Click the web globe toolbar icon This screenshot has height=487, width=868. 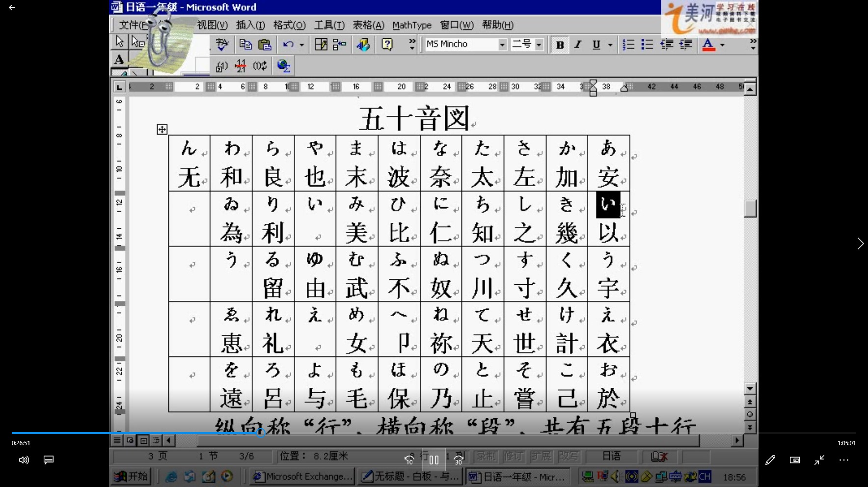(284, 66)
